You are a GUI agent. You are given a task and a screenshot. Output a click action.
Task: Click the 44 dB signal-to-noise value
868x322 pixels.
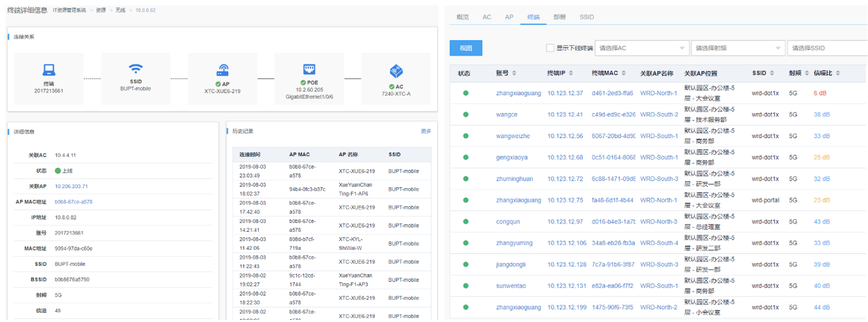point(822,307)
